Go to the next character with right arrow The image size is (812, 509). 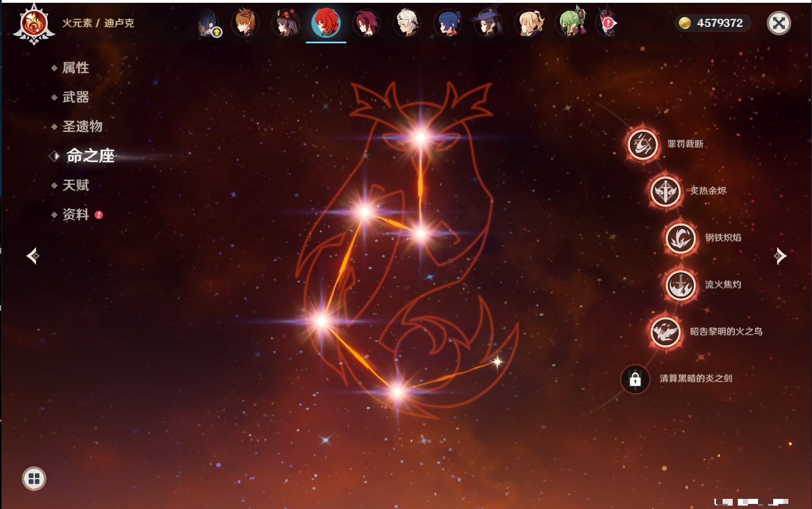[779, 256]
